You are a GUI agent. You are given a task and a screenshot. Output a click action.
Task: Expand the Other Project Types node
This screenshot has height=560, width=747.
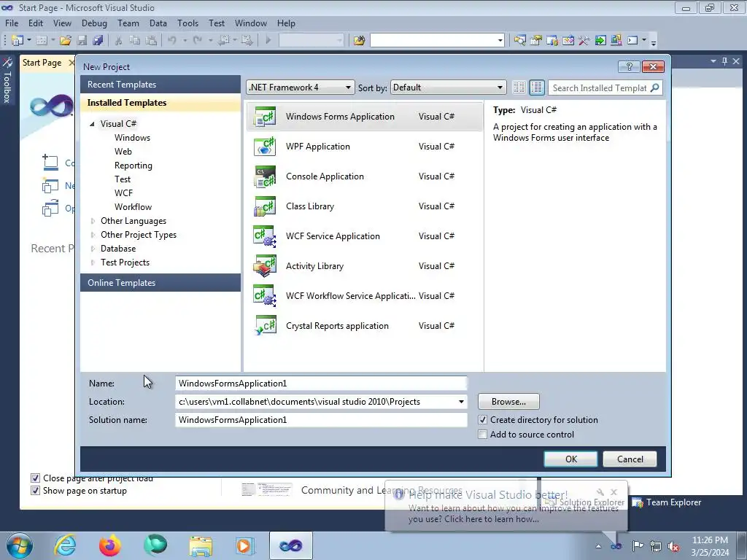pos(93,235)
